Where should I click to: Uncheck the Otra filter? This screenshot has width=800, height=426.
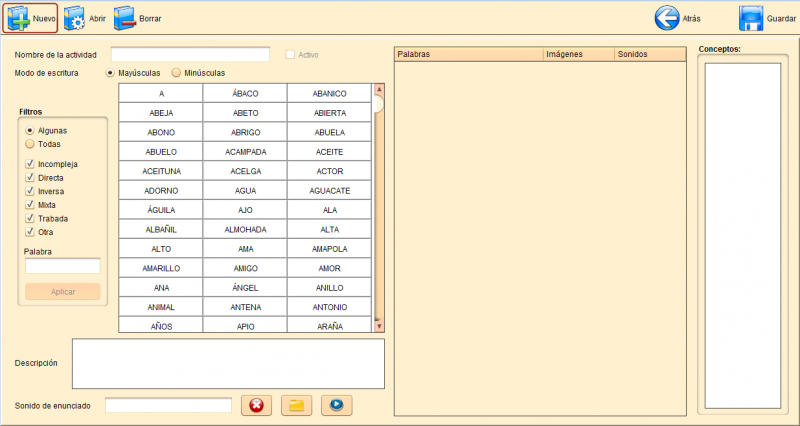(30, 232)
